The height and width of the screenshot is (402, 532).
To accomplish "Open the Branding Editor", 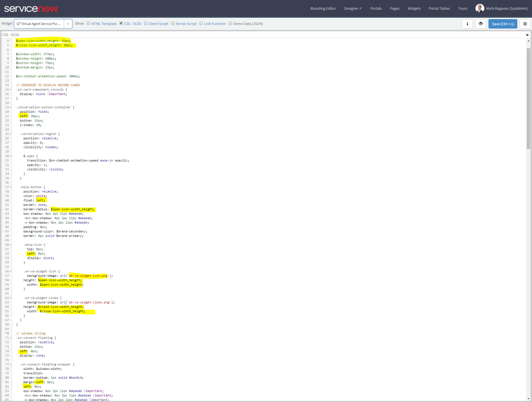I will (x=323, y=8).
